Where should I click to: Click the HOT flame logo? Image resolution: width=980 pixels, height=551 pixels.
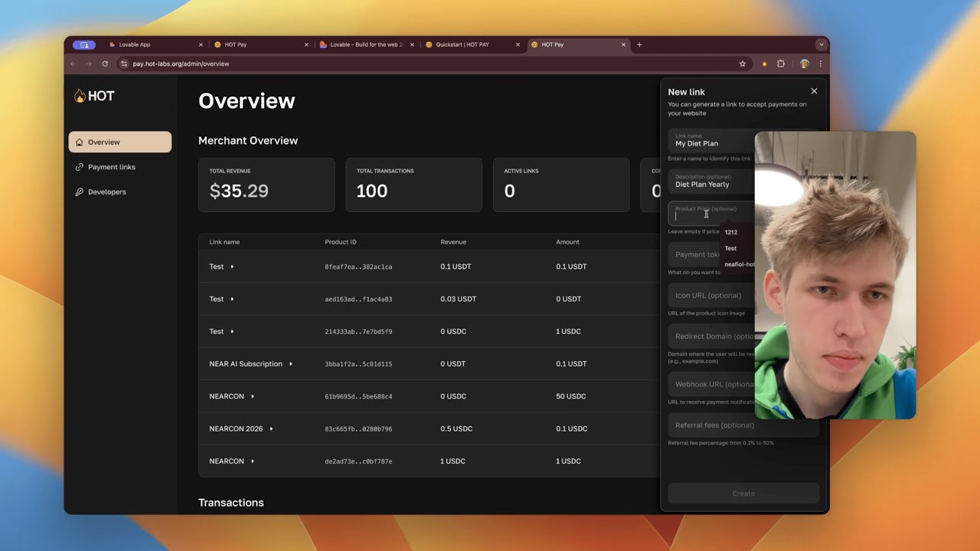click(x=94, y=96)
